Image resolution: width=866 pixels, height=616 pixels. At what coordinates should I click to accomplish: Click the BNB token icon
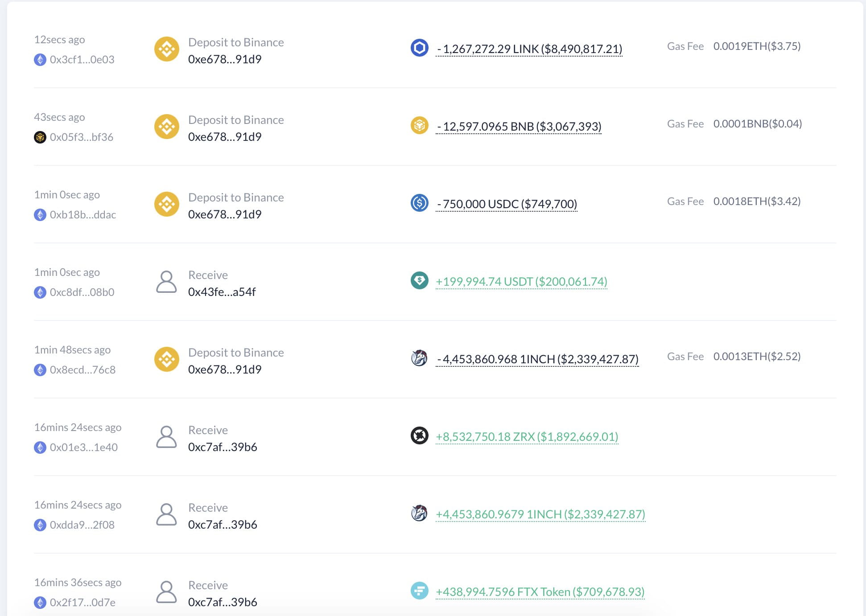[x=419, y=125]
